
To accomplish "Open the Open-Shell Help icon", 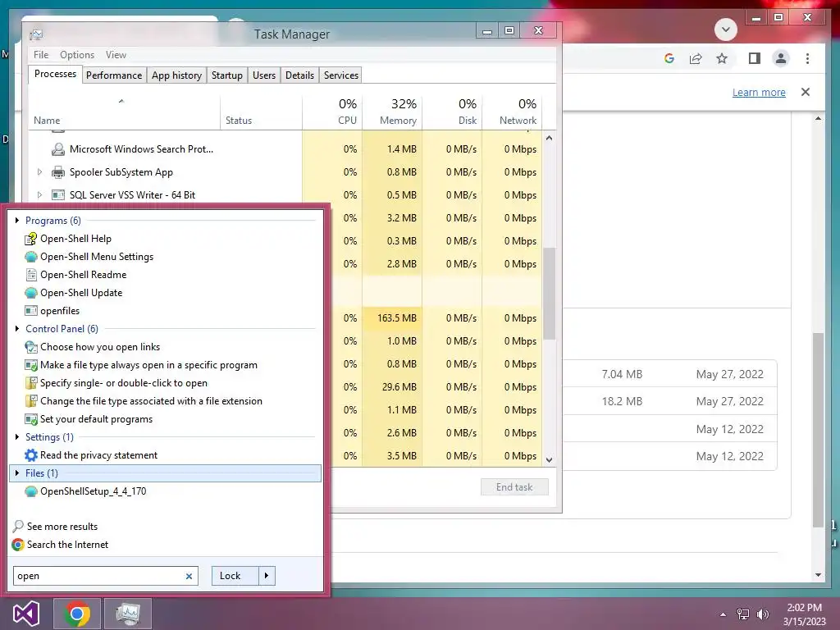I will tap(31, 239).
